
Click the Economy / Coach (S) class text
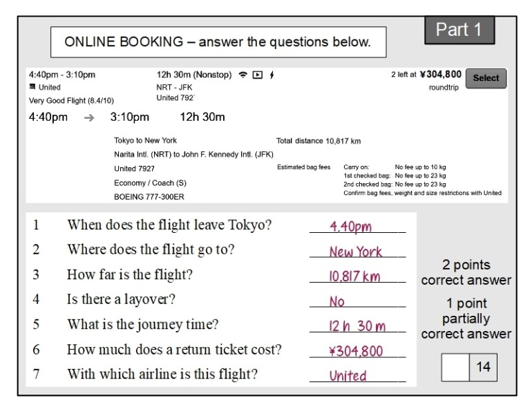coord(150,182)
